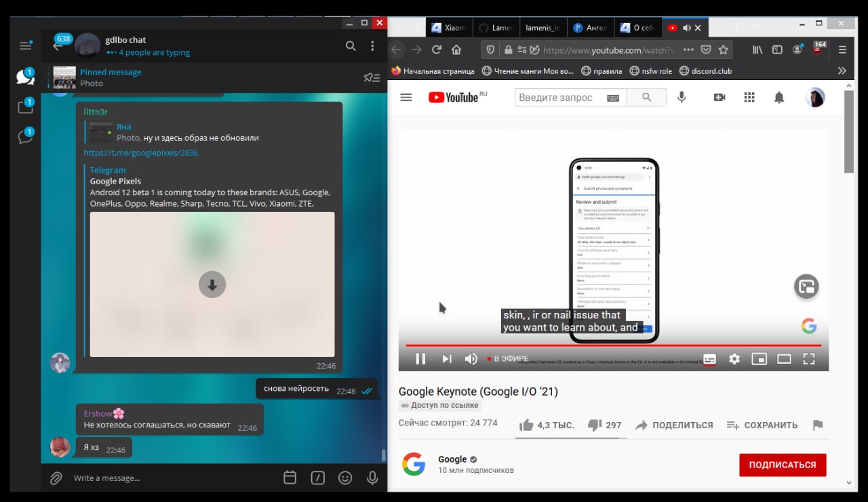Follow the t.me/googlepixels/2836 link

pyautogui.click(x=141, y=152)
